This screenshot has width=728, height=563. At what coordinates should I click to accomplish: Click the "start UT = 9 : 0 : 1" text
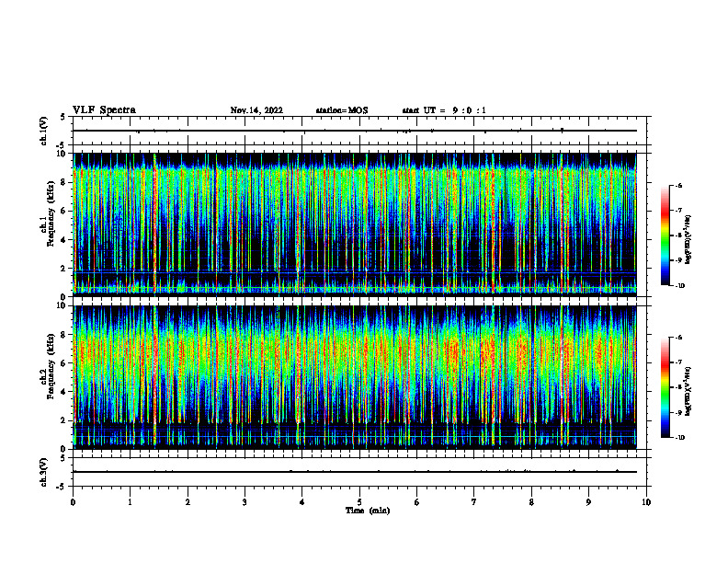point(444,110)
